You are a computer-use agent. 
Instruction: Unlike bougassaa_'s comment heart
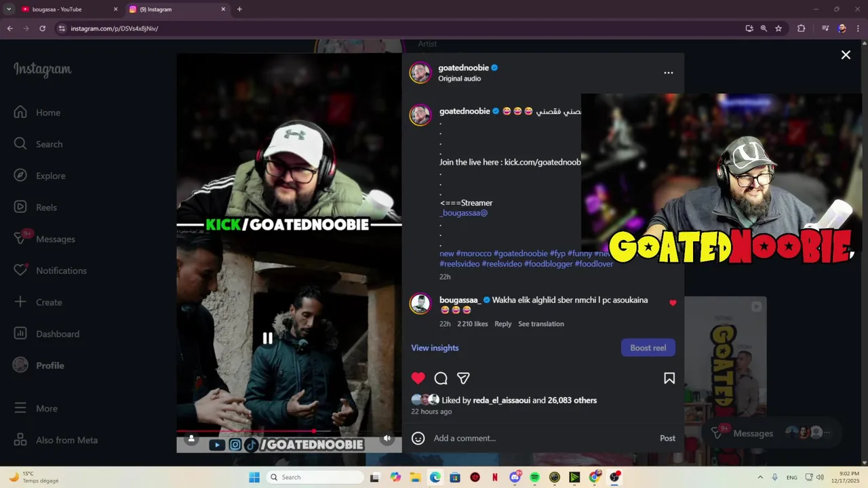(673, 303)
